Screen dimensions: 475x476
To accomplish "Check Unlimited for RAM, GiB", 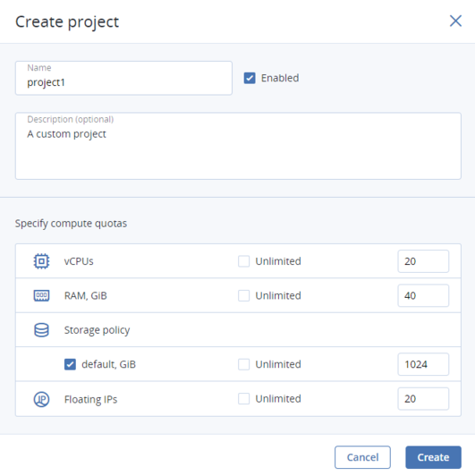I will [x=243, y=295].
